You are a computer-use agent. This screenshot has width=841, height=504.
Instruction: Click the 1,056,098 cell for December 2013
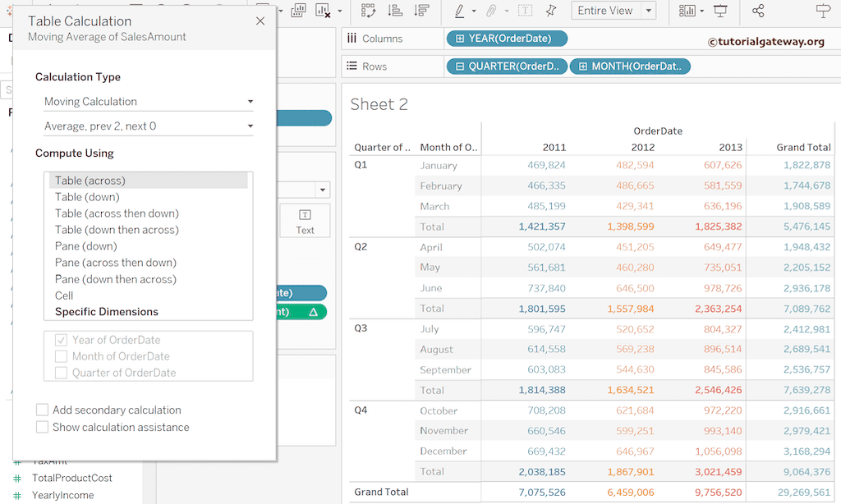718,451
